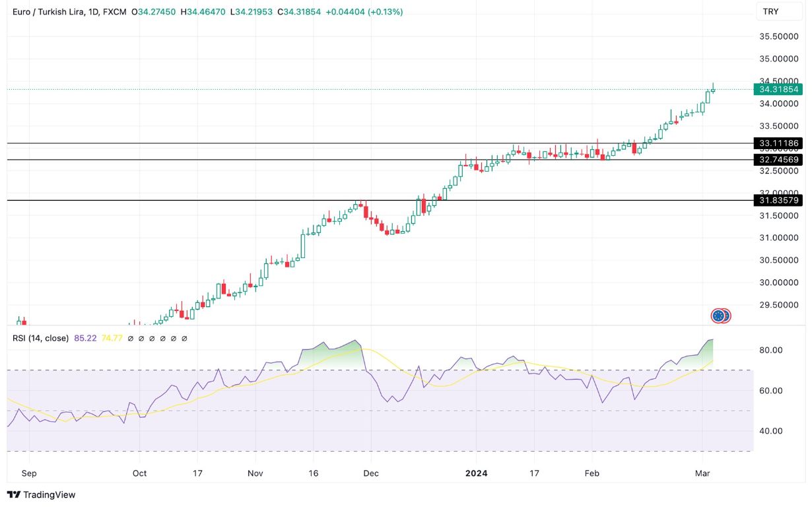The height and width of the screenshot is (507, 812).
Task: Toggle the fourth hidden RSI value circle
Action: pos(162,338)
